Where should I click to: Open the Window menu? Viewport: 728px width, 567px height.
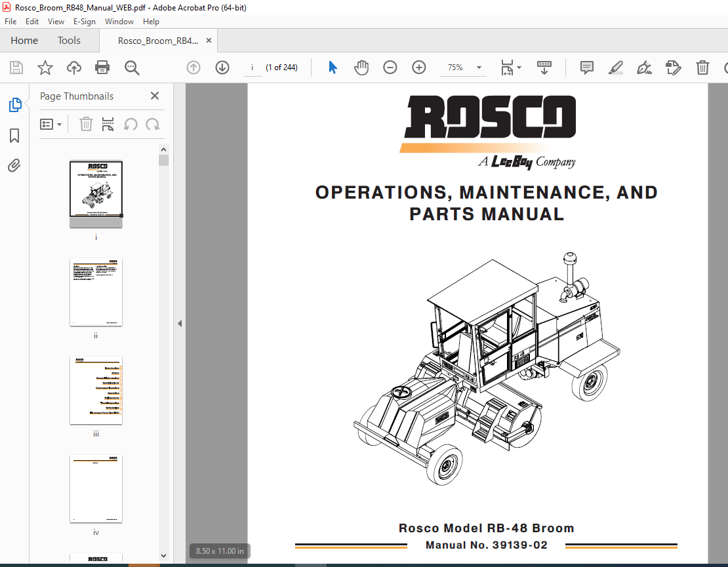pos(119,22)
